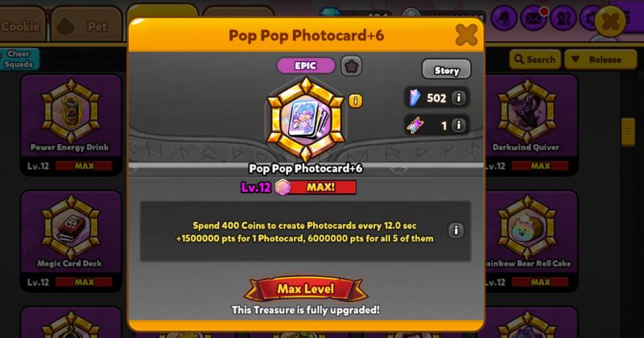Viewport: 644px width, 338px height.
Task: Click the info icon beside the treasure badge
Action: point(355,101)
